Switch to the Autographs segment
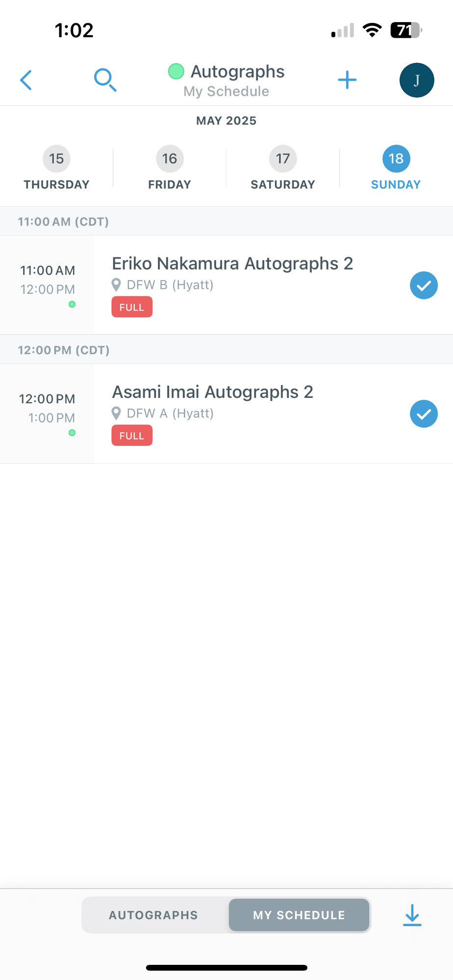Screen dimensions: 453x980 pos(153,915)
